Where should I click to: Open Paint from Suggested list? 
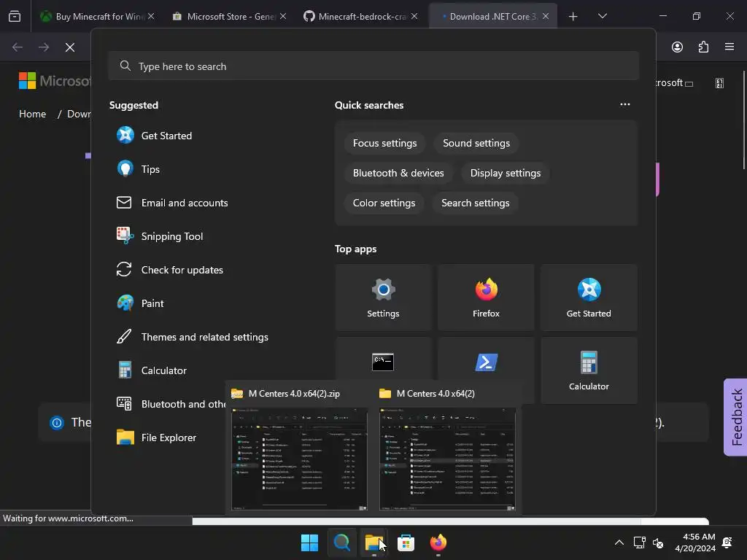click(x=140, y=303)
